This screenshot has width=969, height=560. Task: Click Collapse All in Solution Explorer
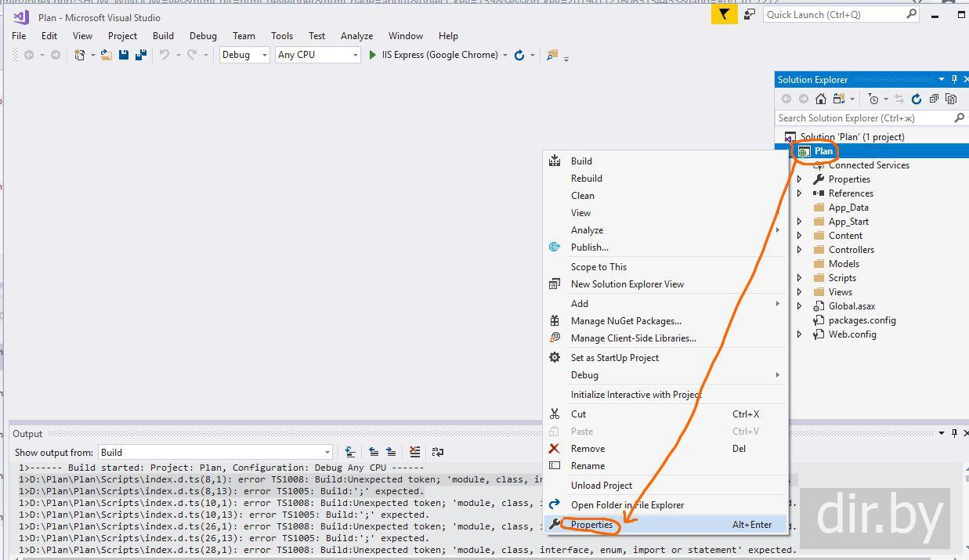(x=934, y=99)
